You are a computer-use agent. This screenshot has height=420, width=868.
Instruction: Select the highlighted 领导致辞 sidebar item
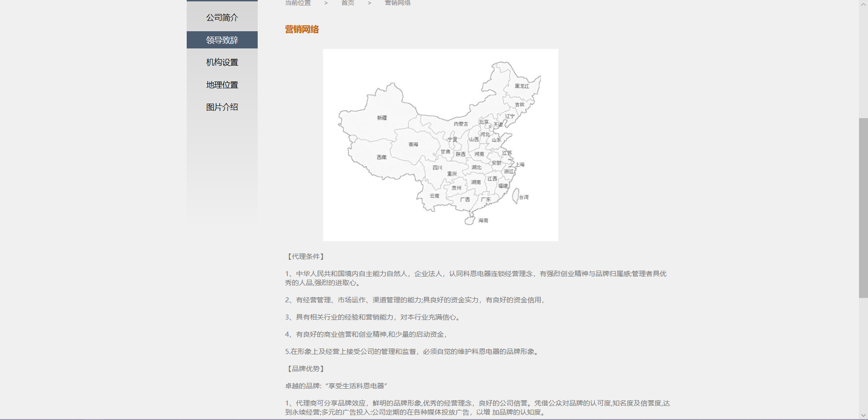click(x=222, y=40)
